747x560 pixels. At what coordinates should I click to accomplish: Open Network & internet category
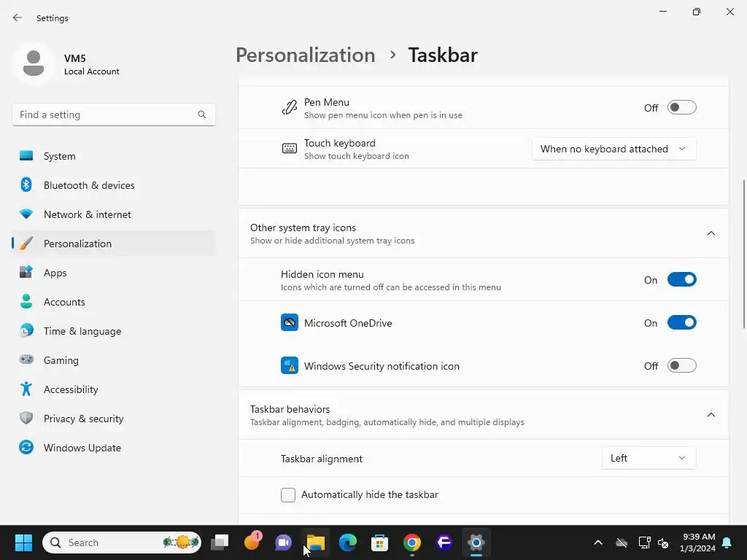(x=114, y=214)
